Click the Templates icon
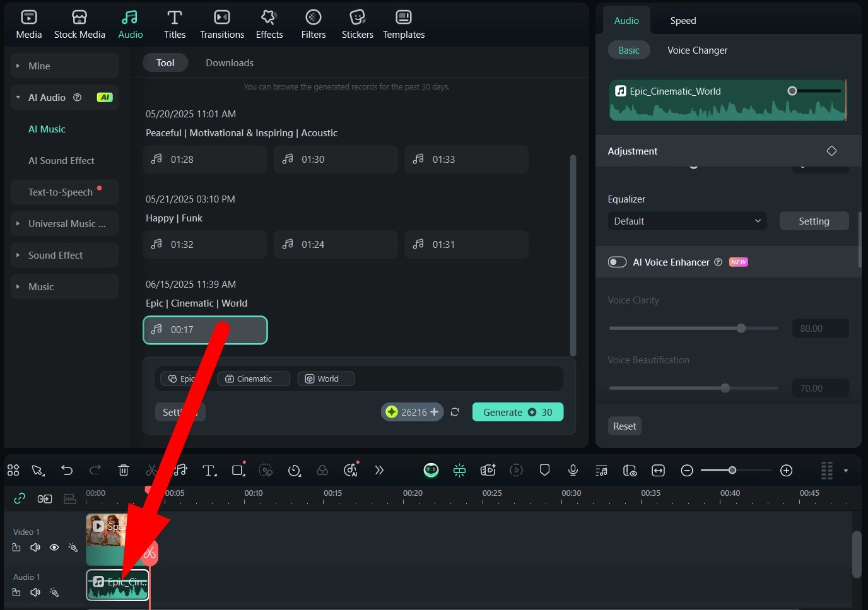The width and height of the screenshot is (868, 610). [x=404, y=17]
